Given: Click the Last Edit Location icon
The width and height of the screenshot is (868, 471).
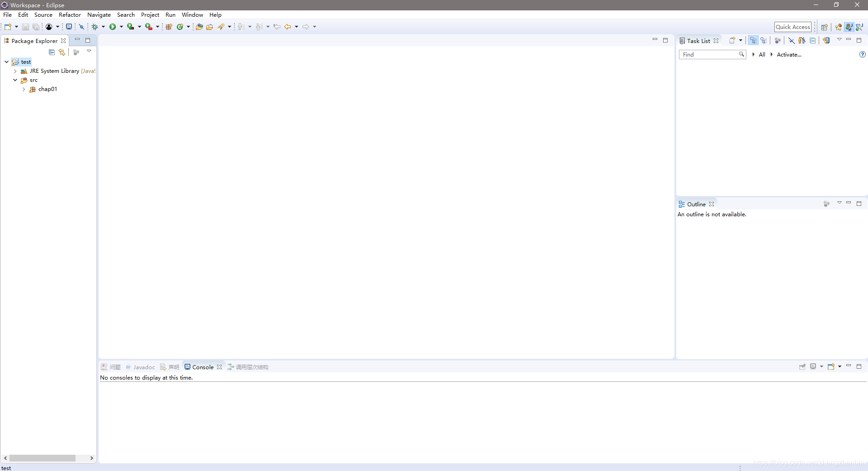Looking at the screenshot, I should click(277, 27).
